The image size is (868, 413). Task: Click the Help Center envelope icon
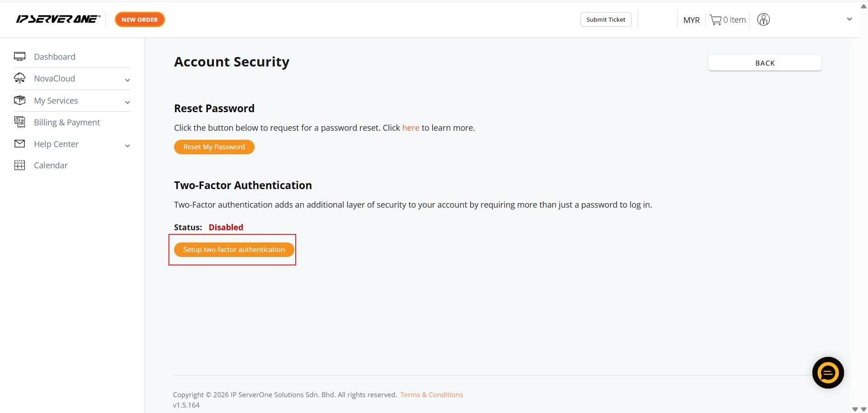coord(19,144)
